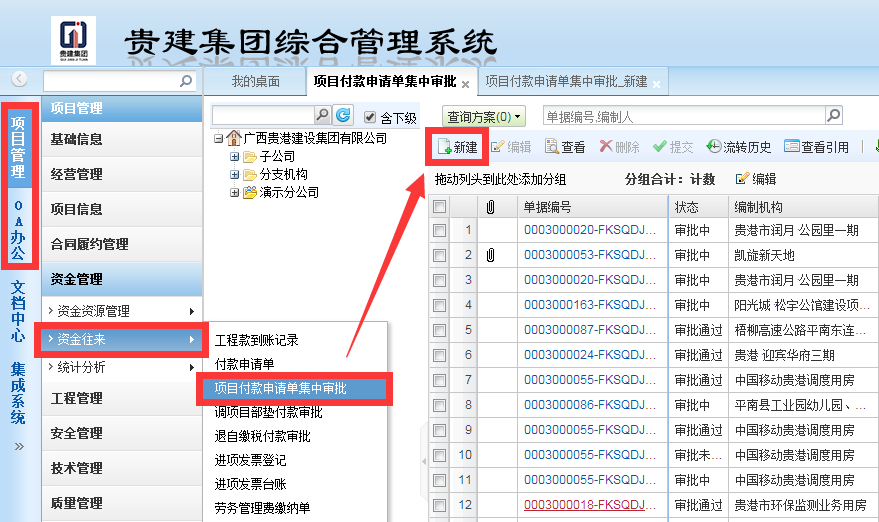Viewport: 879px width, 522px height.
Task: Select 付款申请单 in the submenu
Action: [x=244, y=363]
